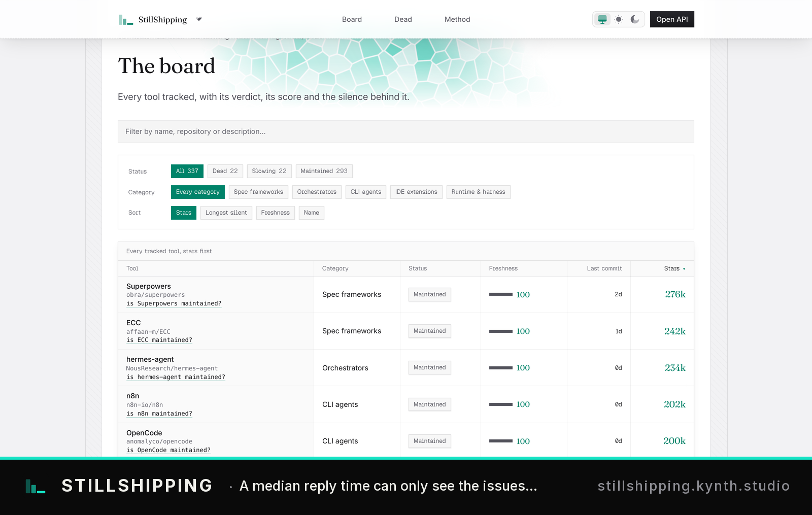Switch to dark theme moon icon
Image resolution: width=812 pixels, height=515 pixels.
pyautogui.click(x=635, y=19)
